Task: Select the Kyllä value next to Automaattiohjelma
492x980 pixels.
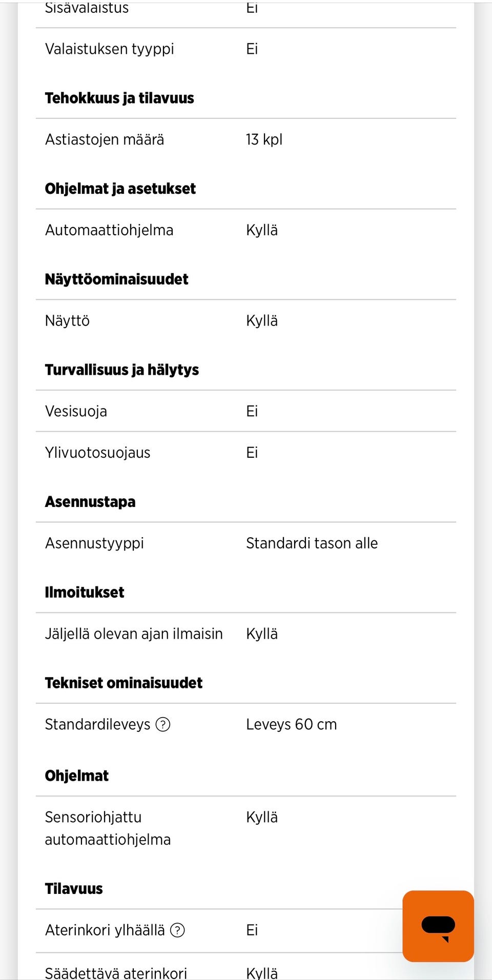Action: coord(261,230)
